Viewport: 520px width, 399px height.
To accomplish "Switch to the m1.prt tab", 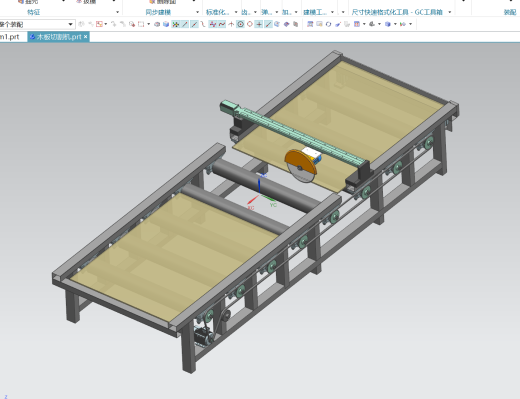I will click(x=10, y=37).
